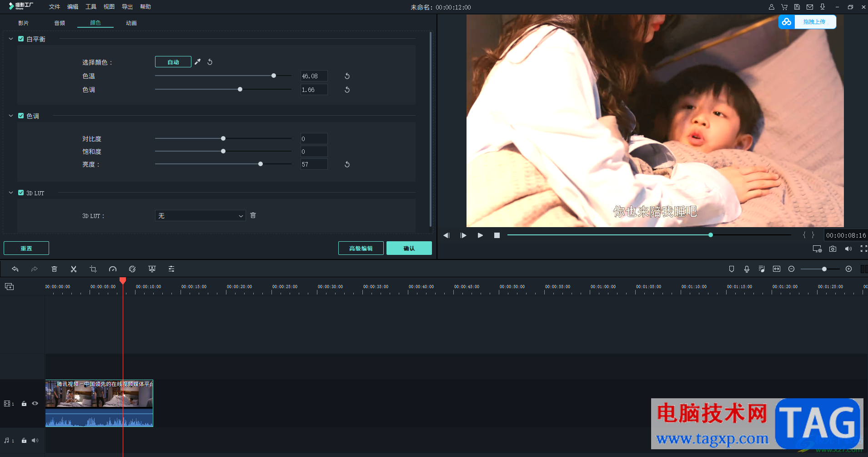Open the 工具 menu

click(x=91, y=7)
